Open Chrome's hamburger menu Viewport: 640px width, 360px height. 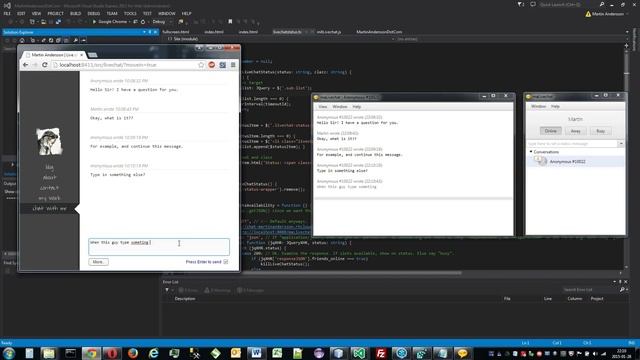[233, 65]
